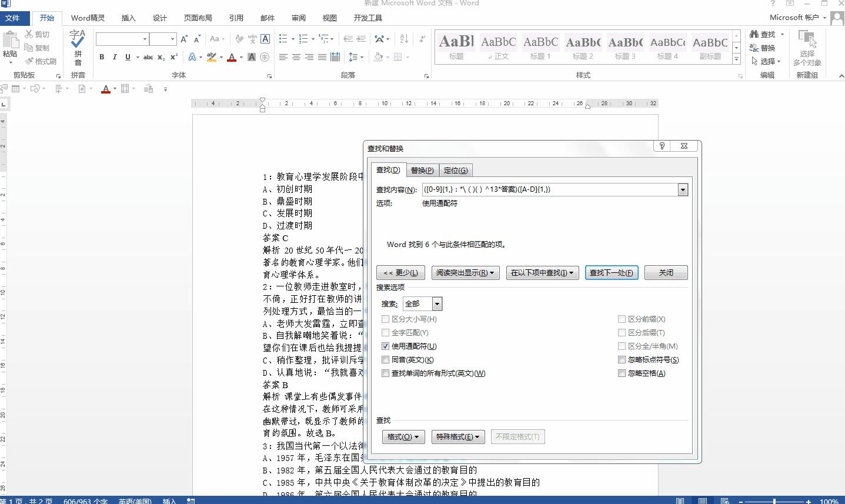The image size is (845, 504).
Task: Click the 更少 button to collapse options
Action: [x=400, y=272]
